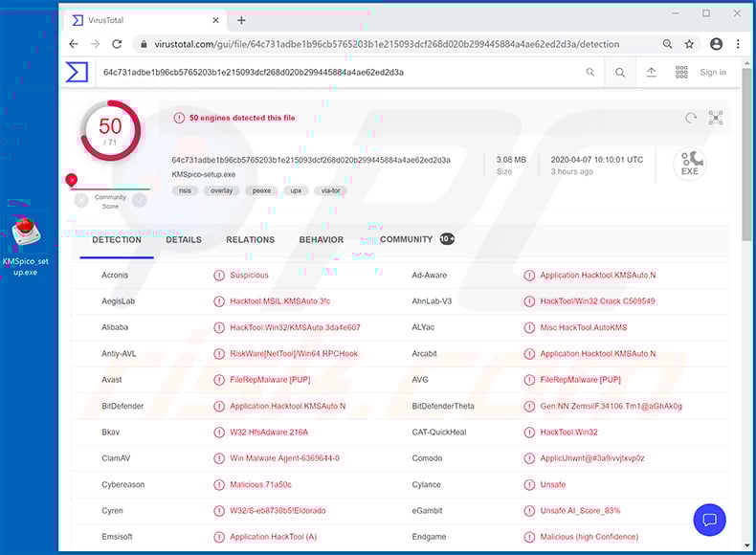Click the 3.08 MB size value
Screen dimensions: 756x555
pos(511,160)
